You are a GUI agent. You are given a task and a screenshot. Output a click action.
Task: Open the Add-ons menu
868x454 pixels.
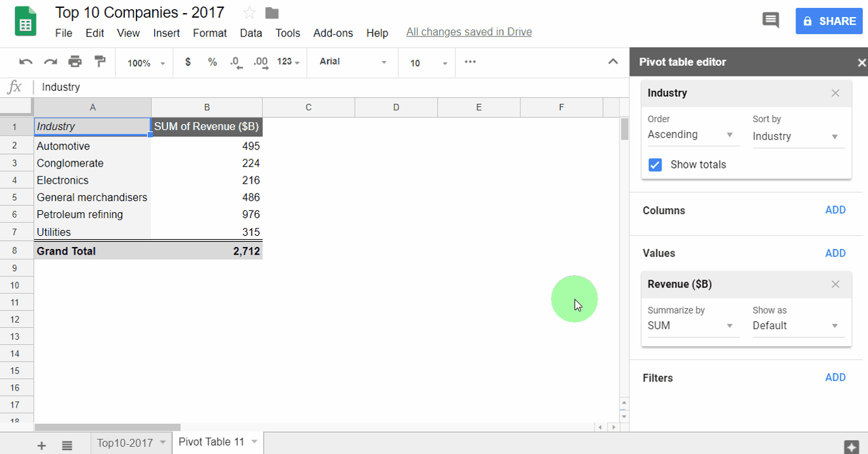333,33
